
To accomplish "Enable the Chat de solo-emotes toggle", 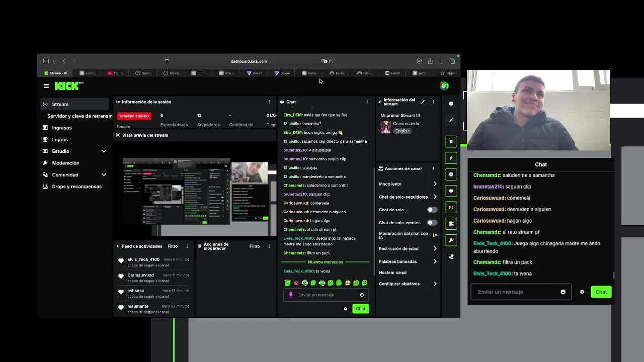I will [x=432, y=223].
